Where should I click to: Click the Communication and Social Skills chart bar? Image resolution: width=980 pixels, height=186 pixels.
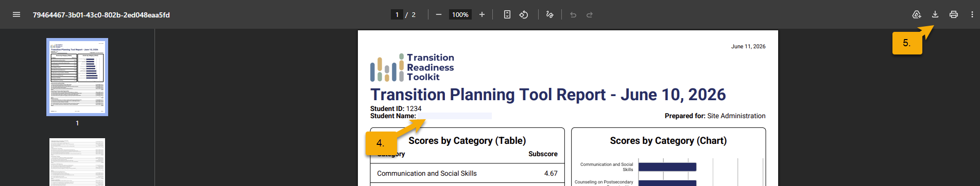click(667, 167)
